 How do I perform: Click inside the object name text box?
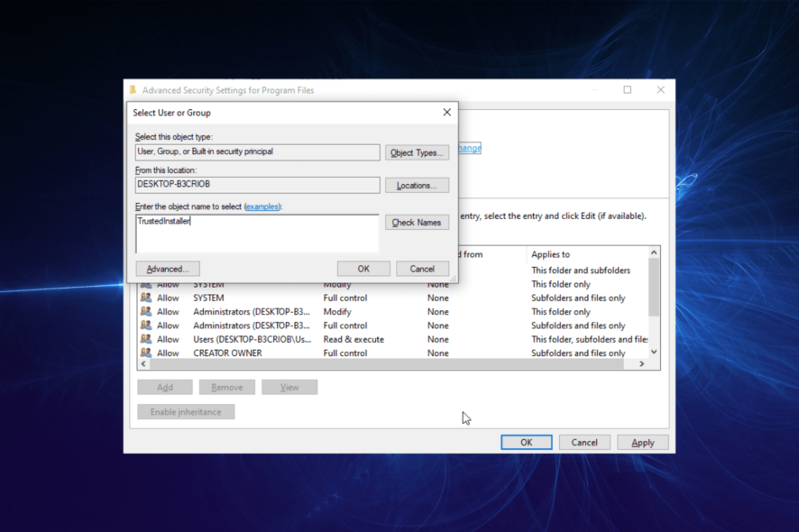[x=257, y=234]
